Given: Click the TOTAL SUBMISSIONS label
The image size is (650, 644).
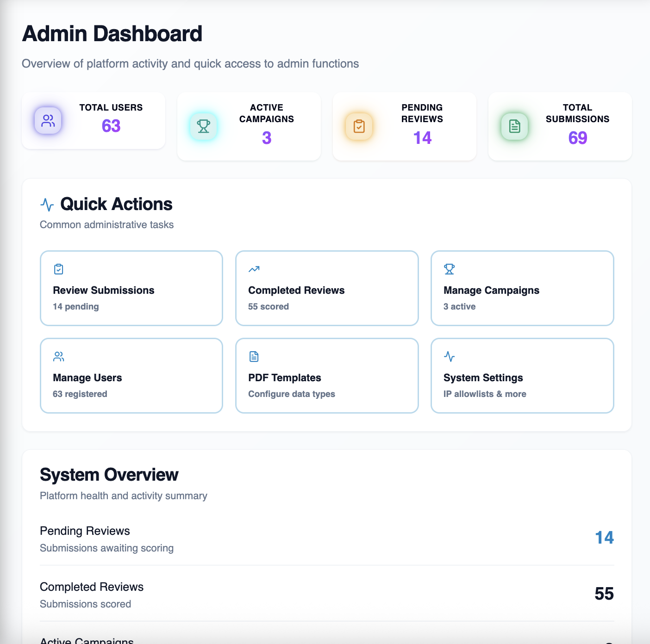Looking at the screenshot, I should click(x=578, y=113).
